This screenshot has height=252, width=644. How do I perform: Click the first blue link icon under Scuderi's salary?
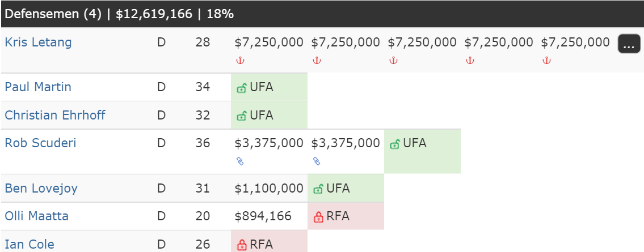click(240, 161)
